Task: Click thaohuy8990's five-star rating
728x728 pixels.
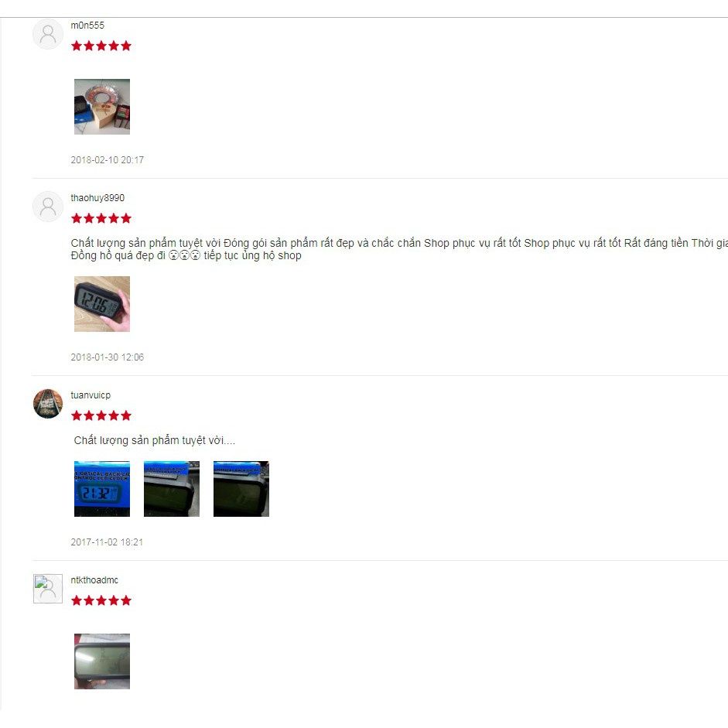Action: point(101,218)
